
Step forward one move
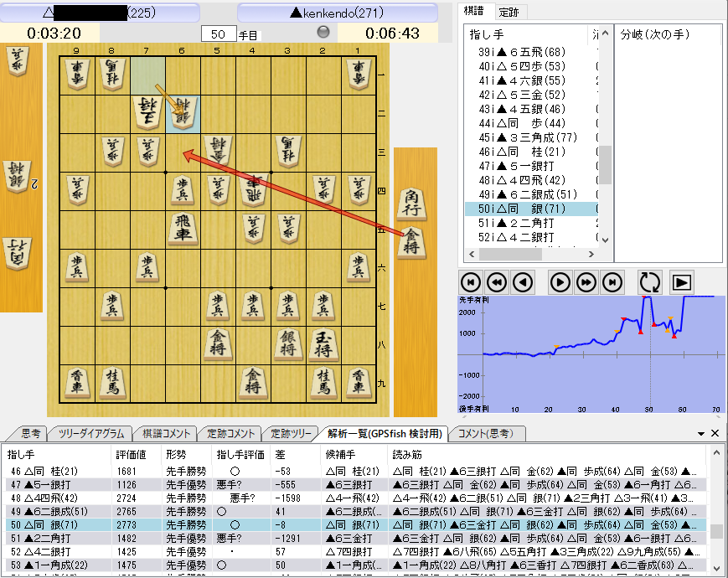tap(560, 282)
